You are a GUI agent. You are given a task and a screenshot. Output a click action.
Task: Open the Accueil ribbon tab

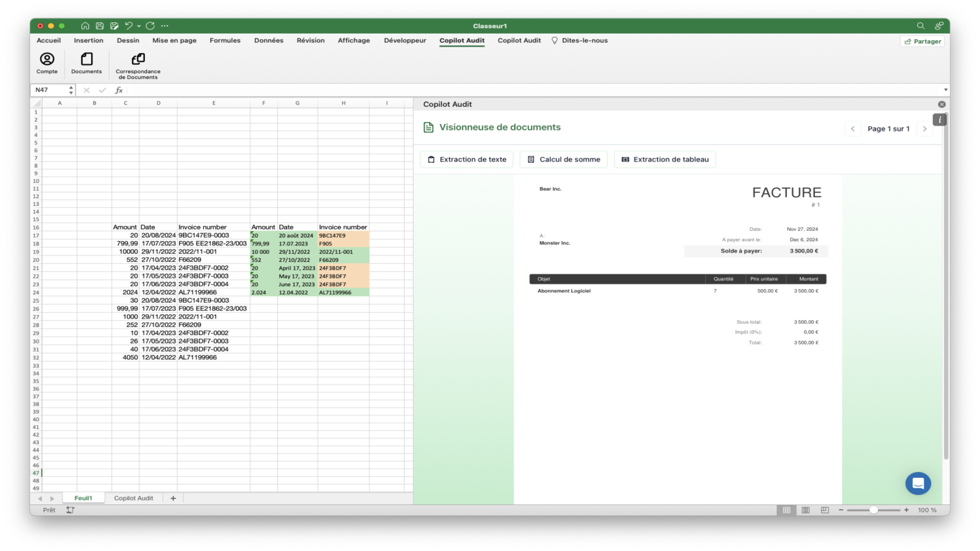click(49, 41)
